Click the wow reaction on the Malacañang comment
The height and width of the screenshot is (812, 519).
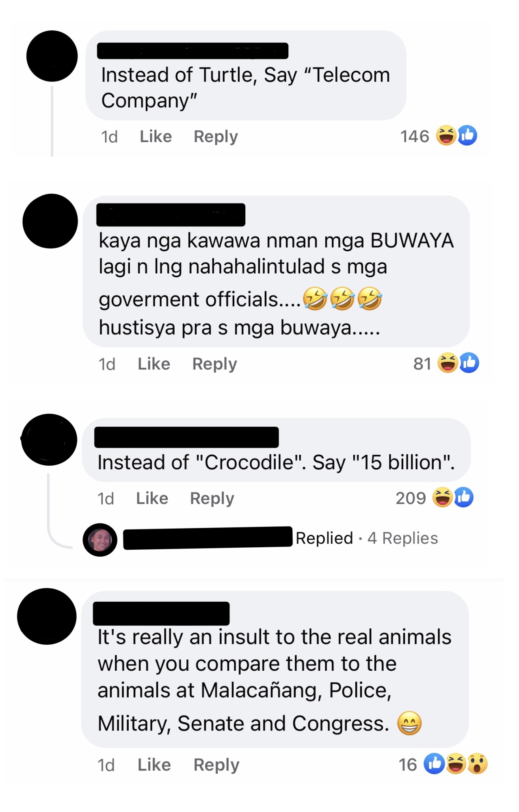tap(477, 764)
